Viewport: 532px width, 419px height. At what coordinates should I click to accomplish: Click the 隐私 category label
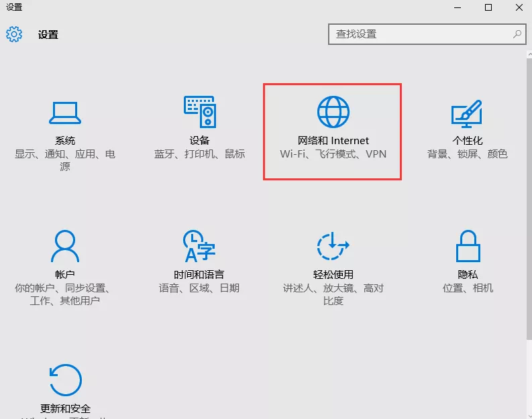pos(468,275)
